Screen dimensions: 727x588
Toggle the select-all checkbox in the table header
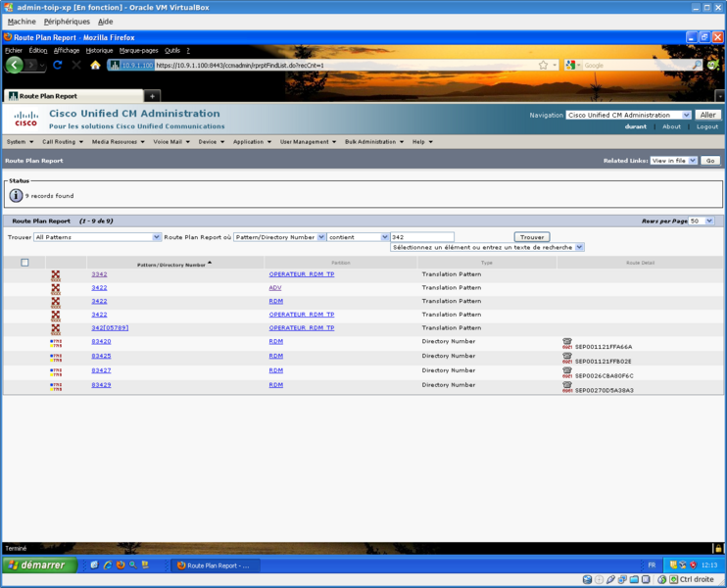[25, 263]
